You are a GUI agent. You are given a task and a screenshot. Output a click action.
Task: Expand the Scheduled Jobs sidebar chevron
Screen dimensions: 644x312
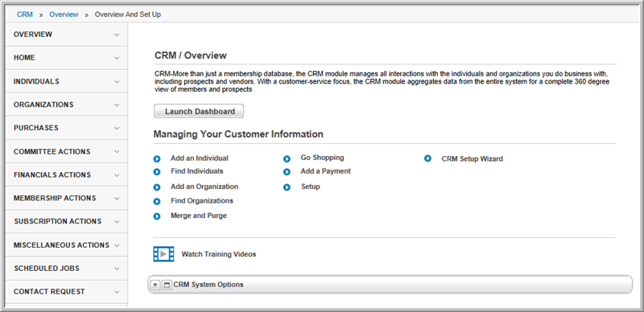tap(117, 269)
